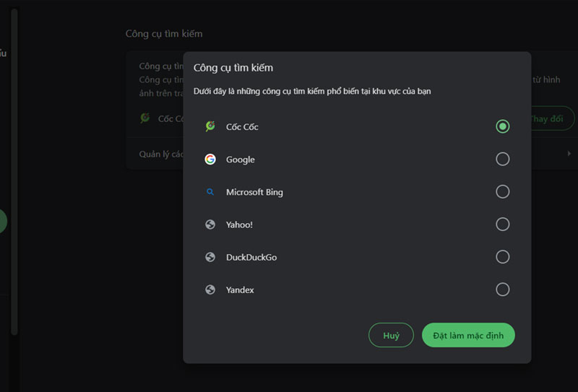The width and height of the screenshot is (578, 392).
Task: Pick the Yahoo! radio button
Action: tap(503, 224)
